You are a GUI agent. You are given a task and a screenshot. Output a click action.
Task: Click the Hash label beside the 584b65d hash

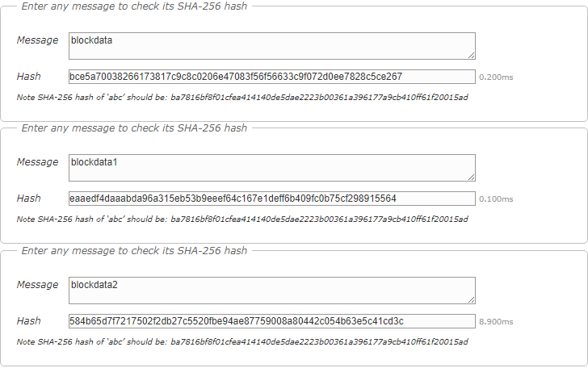[x=28, y=321]
